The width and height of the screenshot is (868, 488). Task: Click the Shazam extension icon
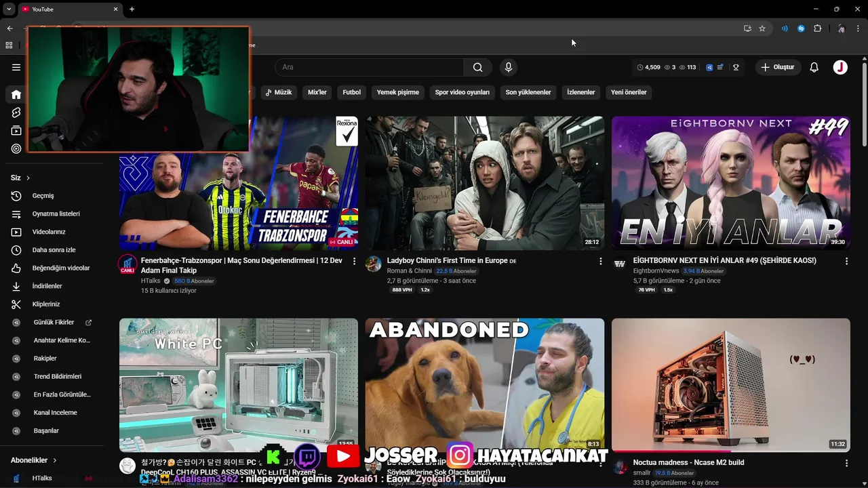tap(801, 28)
